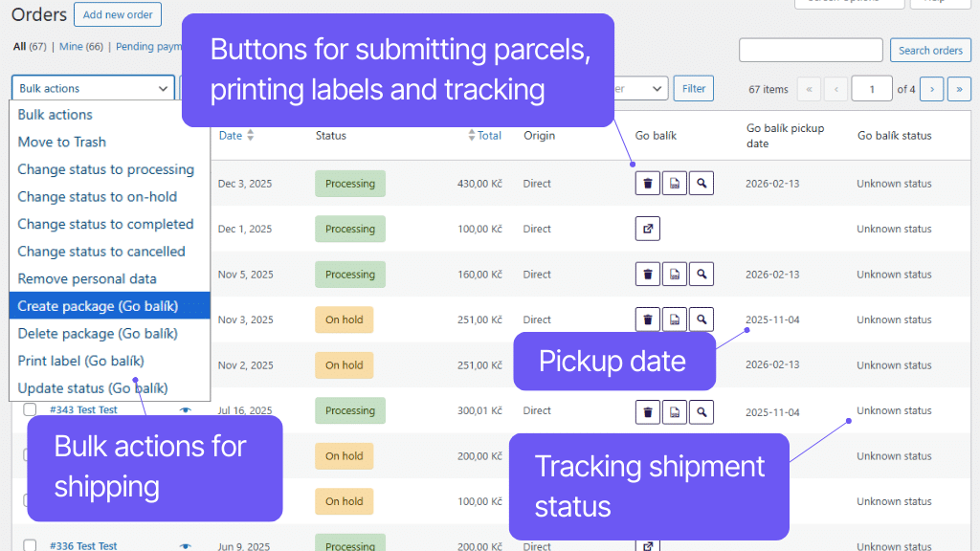Select Create package (Go balík) action
The width and height of the screenshot is (980, 551).
click(109, 306)
